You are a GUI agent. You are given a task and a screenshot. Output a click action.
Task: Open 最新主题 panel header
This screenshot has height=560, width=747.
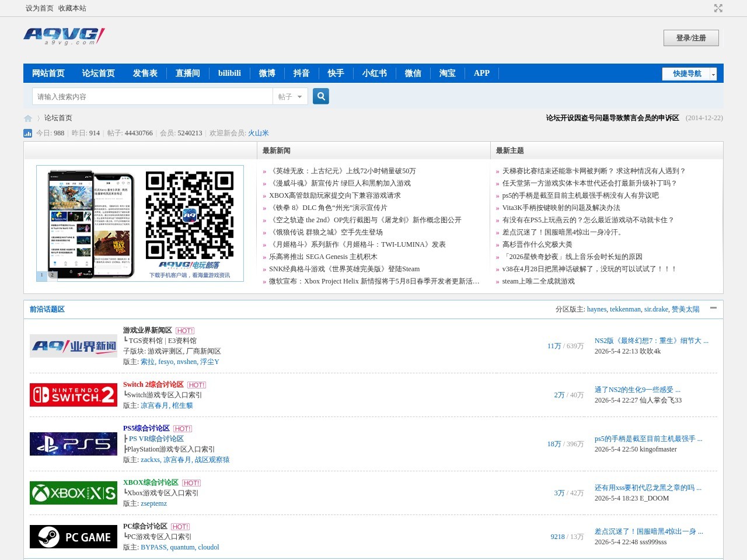point(509,150)
